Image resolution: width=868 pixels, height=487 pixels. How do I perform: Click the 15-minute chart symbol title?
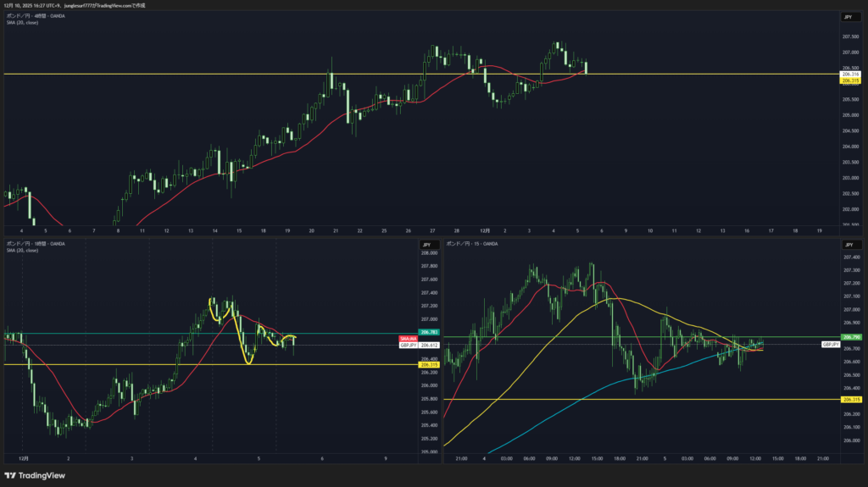pos(475,244)
